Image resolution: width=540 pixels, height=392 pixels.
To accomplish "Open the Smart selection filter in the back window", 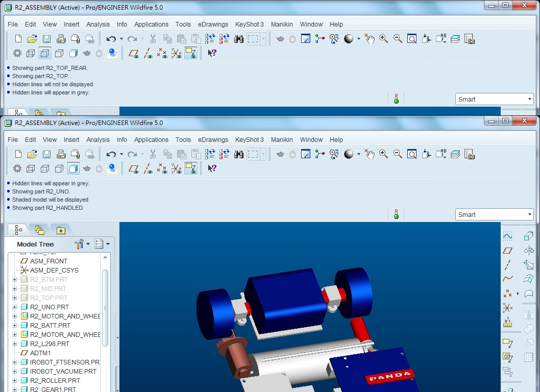I will pyautogui.click(x=494, y=99).
